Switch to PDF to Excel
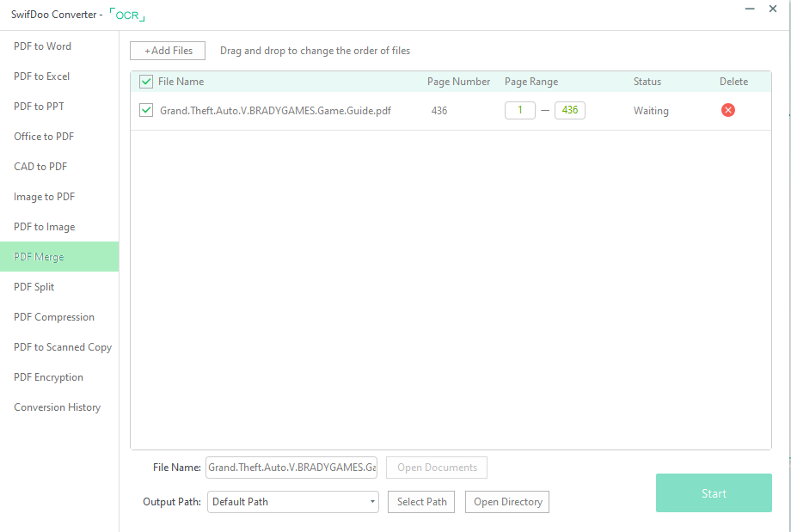 click(x=59, y=76)
